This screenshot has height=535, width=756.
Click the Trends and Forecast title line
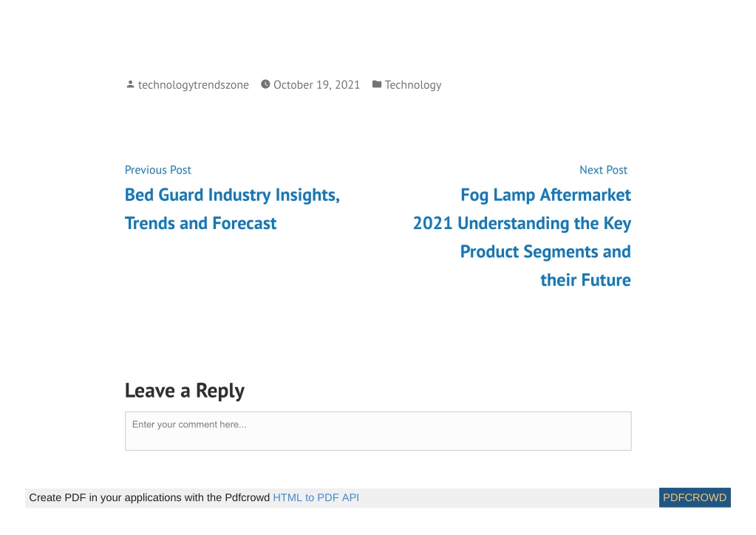(200, 223)
